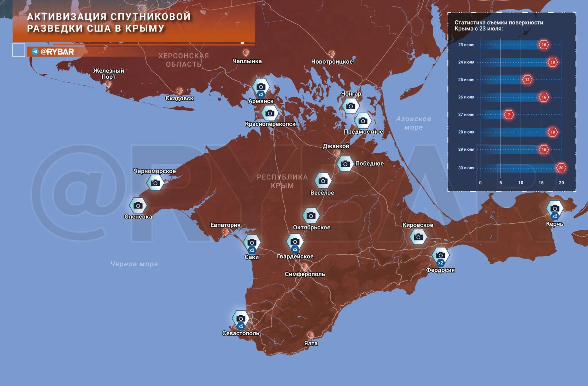Screen dimensions: 588x386
Task: Click the Gvardeyskoe x2 camera marker
Action: click(295, 242)
